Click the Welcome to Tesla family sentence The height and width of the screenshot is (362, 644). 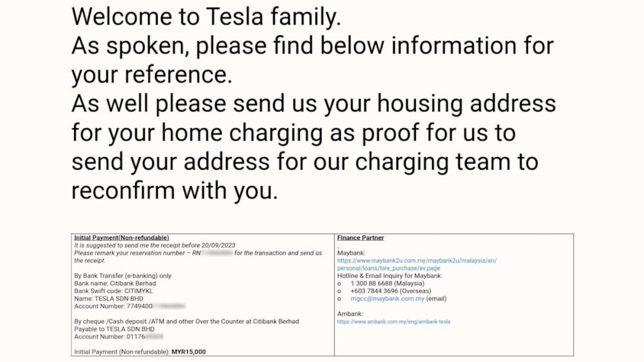(x=206, y=17)
